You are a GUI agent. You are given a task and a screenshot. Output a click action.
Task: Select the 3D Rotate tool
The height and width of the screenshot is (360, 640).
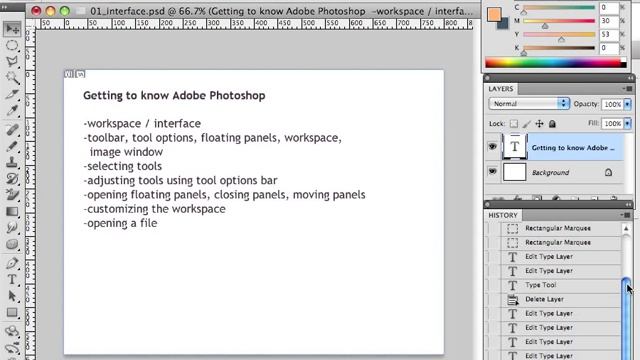(12, 331)
